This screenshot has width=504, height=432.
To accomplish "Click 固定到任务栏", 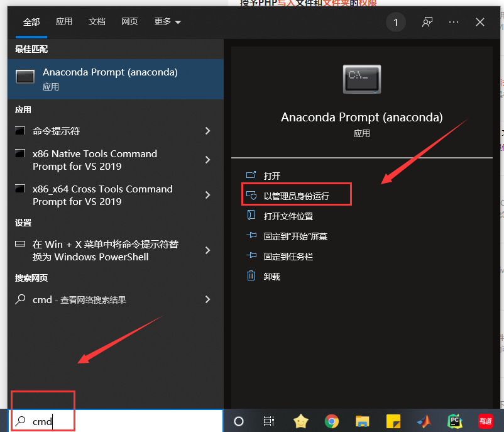I will click(x=288, y=257).
